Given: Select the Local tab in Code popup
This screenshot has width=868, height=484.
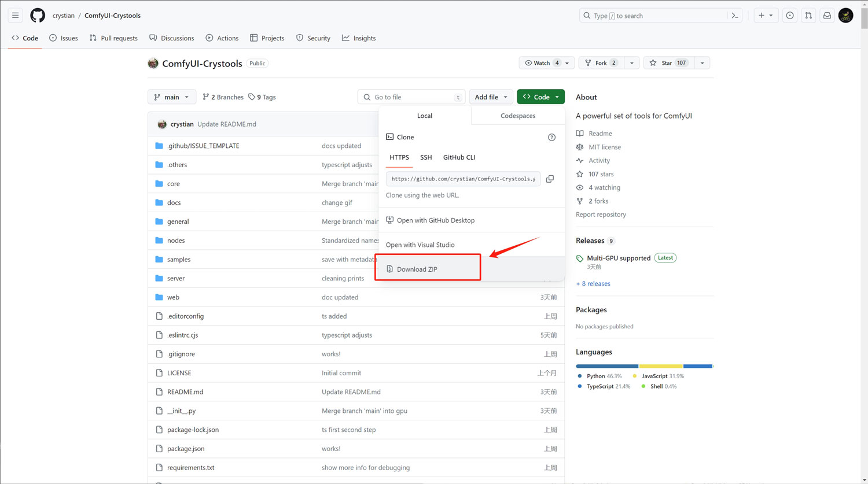Looking at the screenshot, I should click(425, 116).
